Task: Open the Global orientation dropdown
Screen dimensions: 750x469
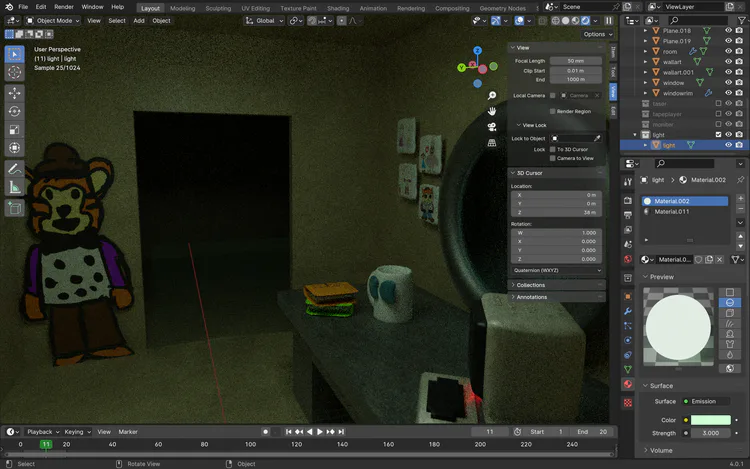Action: [265, 21]
